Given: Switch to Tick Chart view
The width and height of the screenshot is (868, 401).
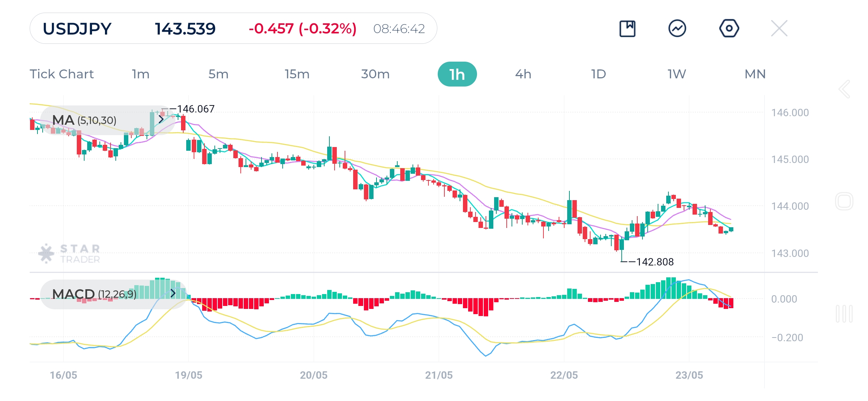Looking at the screenshot, I should coord(62,74).
